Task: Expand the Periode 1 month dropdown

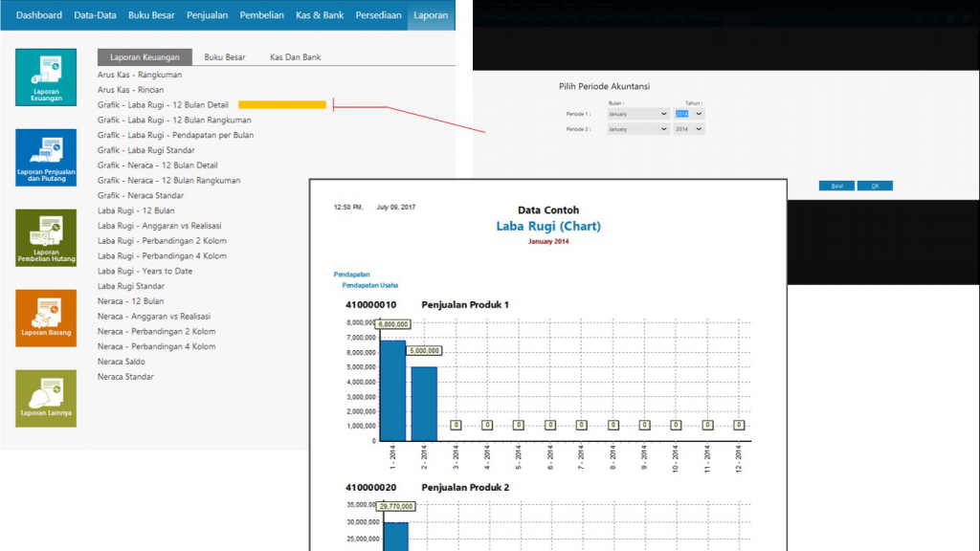Action: coord(638,114)
